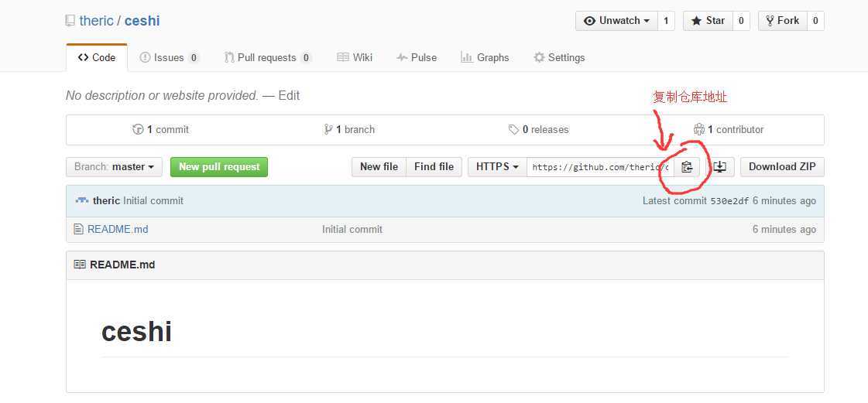Click the 6 minutes ago in README.md row
Image resolution: width=868 pixels, height=403 pixels.
pos(784,229)
